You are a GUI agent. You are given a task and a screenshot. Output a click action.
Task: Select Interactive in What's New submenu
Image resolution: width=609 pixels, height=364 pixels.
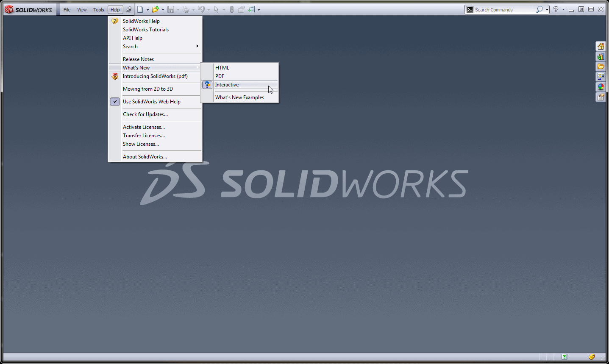[227, 85]
